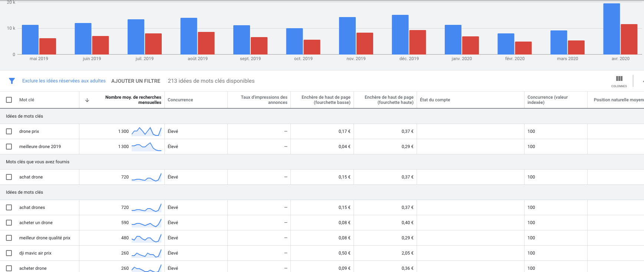Click the État du compte column header

tap(435, 100)
